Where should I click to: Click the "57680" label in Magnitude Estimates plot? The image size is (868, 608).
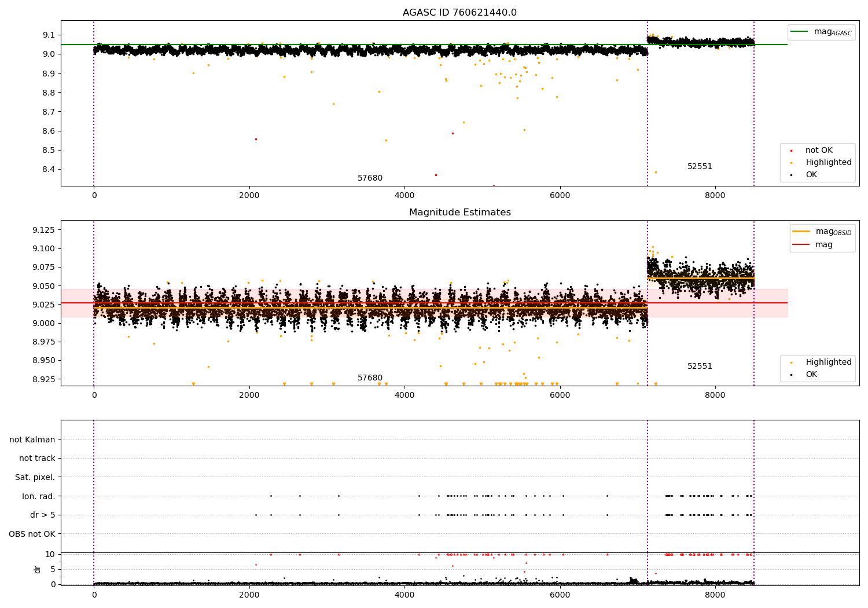point(370,378)
